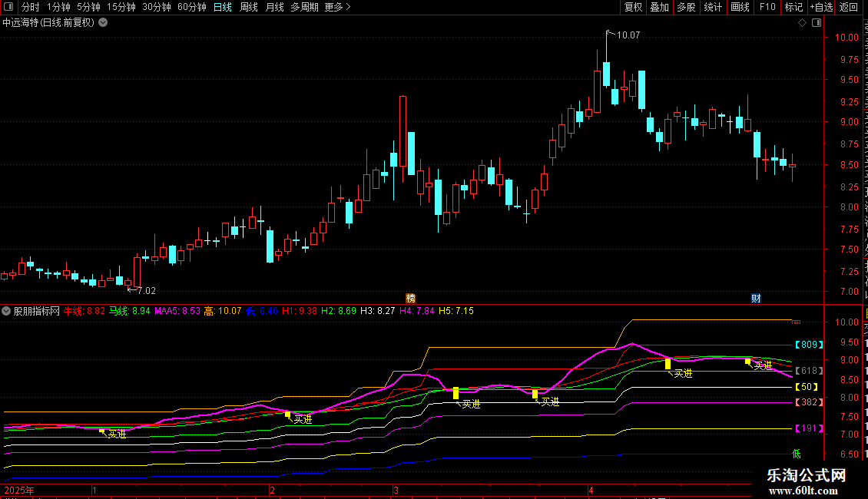868x499 pixels.
Task: Click the 【618】 level label
Action: (809, 371)
